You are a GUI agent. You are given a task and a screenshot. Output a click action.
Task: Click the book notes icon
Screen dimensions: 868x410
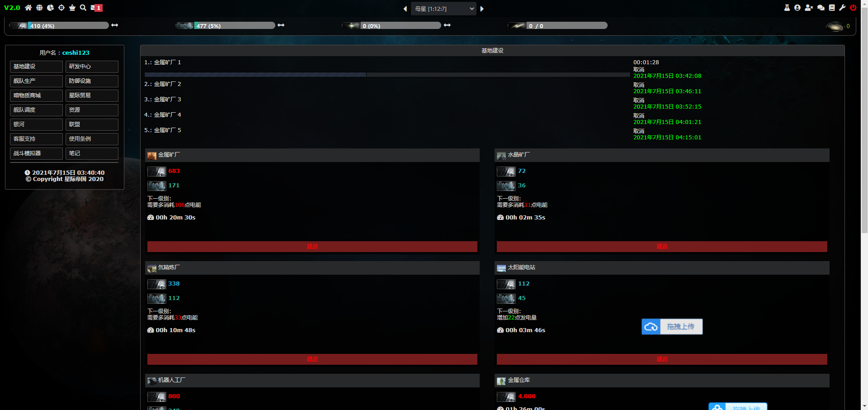(x=832, y=8)
